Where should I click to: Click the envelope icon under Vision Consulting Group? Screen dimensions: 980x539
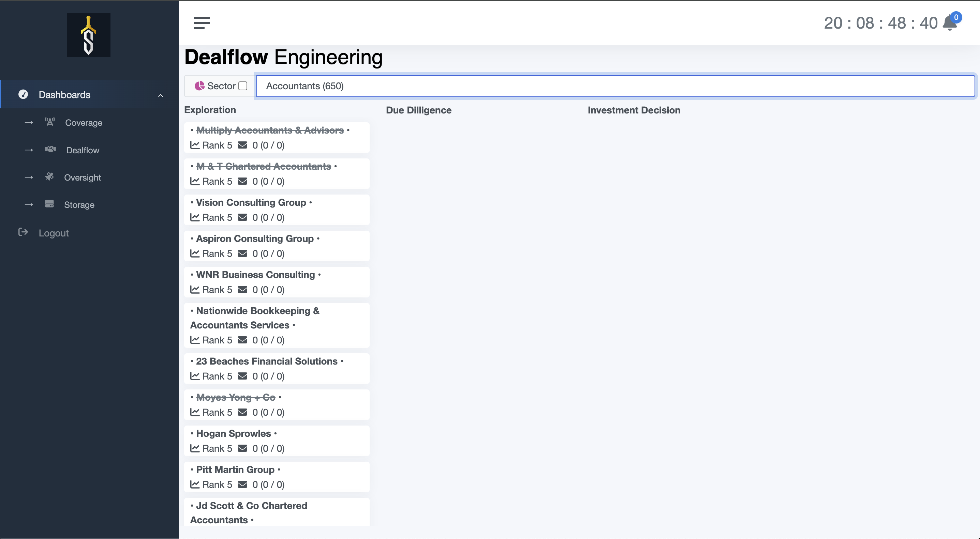pos(242,217)
